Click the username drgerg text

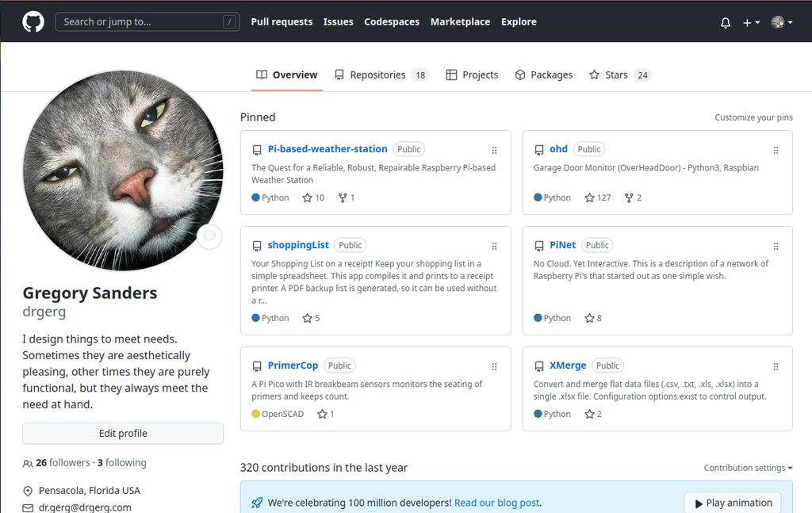[x=44, y=312]
